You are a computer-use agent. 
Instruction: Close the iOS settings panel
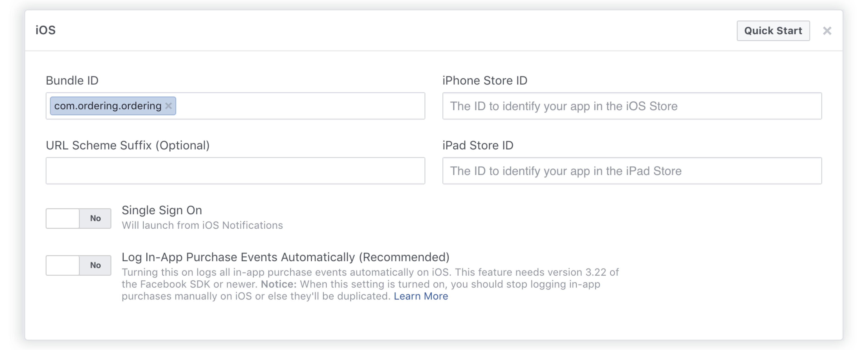click(827, 31)
